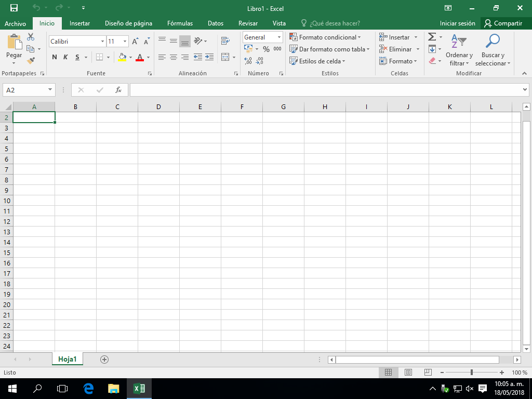Open the Archivo menu
The width and height of the screenshot is (532, 399).
16,23
